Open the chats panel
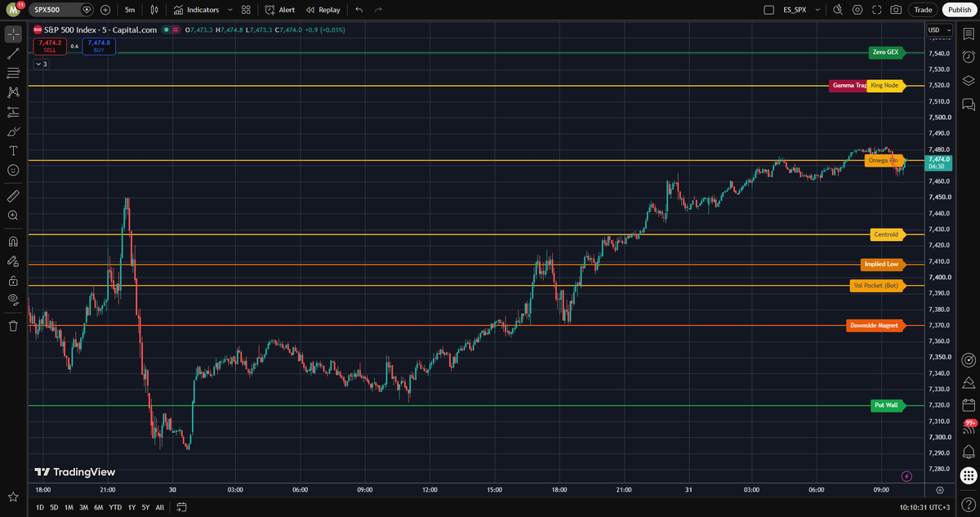 [x=969, y=105]
